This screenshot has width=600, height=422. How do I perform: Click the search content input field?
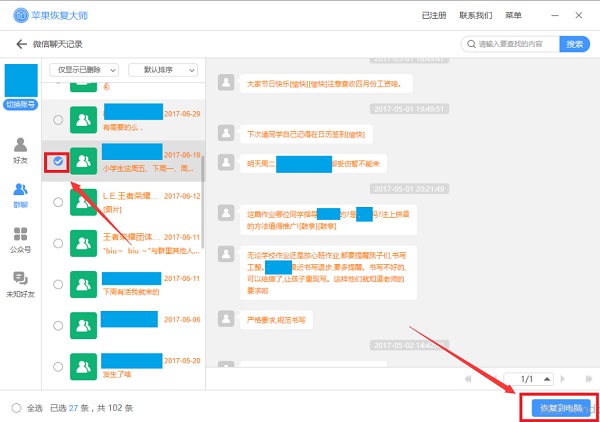pyautogui.click(x=515, y=45)
